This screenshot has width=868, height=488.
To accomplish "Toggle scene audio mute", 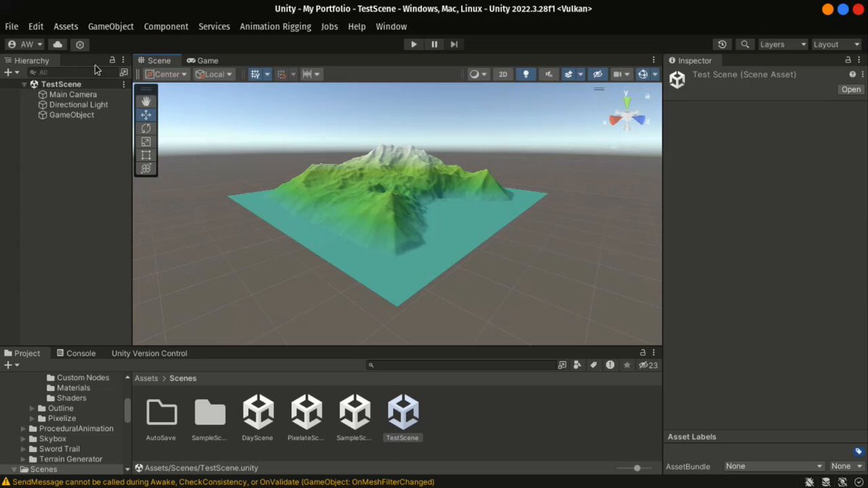I will pyautogui.click(x=549, y=74).
